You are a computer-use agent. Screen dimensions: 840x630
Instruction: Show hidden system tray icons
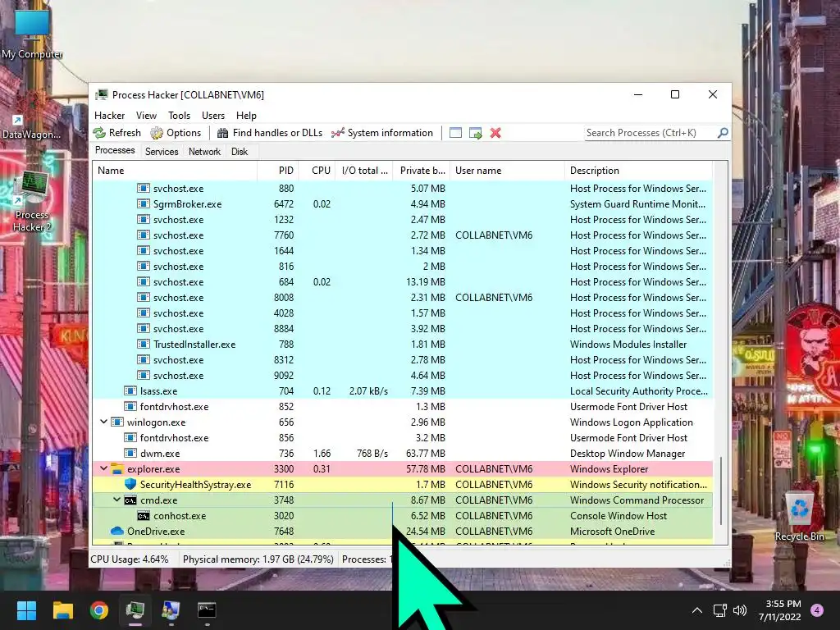(697, 610)
